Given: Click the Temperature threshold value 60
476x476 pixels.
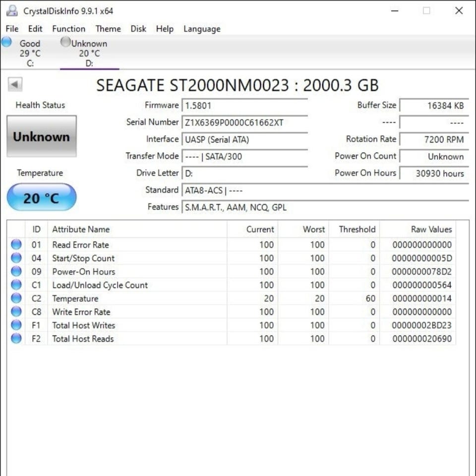Looking at the screenshot, I should pos(370,298).
